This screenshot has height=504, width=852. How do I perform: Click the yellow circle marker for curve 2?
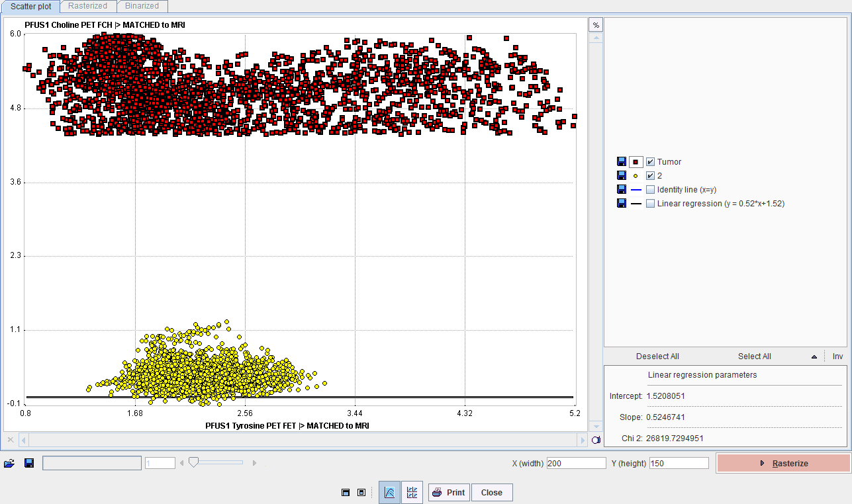point(636,175)
